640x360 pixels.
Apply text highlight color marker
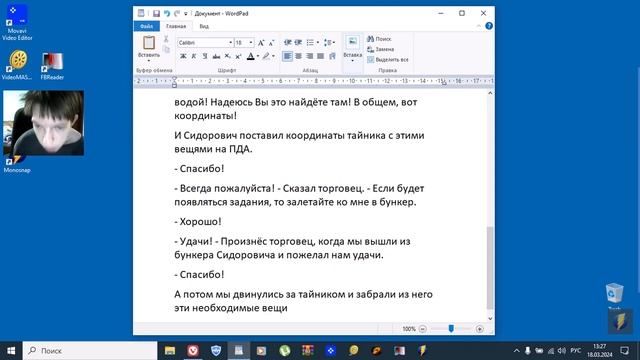point(266,56)
